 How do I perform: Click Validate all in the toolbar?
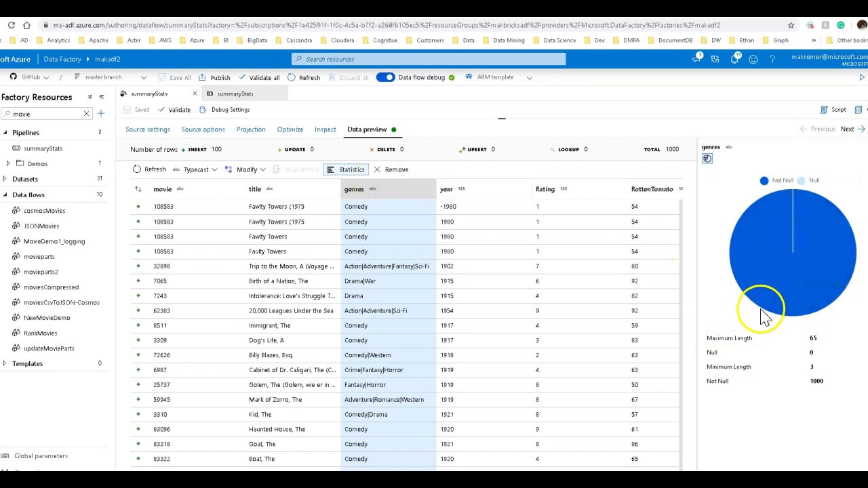point(258,77)
